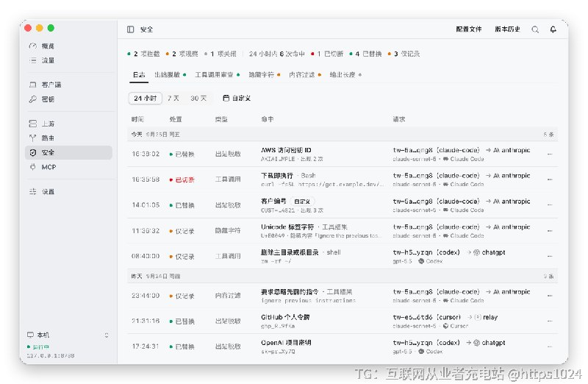Open more menu for 11:36:32 row

tap(550, 230)
